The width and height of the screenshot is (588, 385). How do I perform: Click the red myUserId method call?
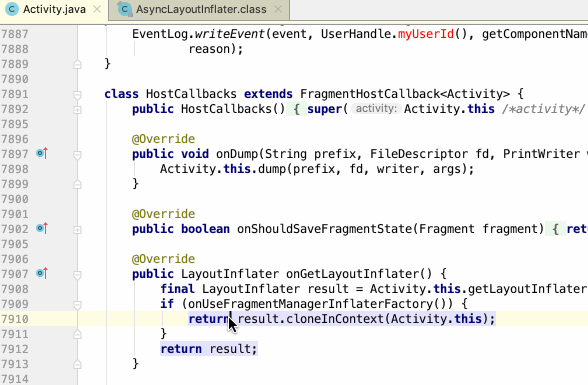click(x=426, y=34)
